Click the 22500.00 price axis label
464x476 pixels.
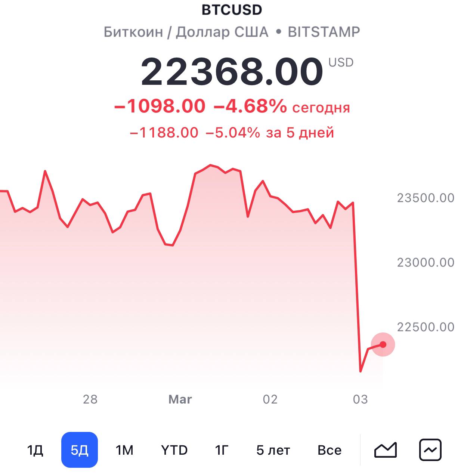(x=426, y=327)
